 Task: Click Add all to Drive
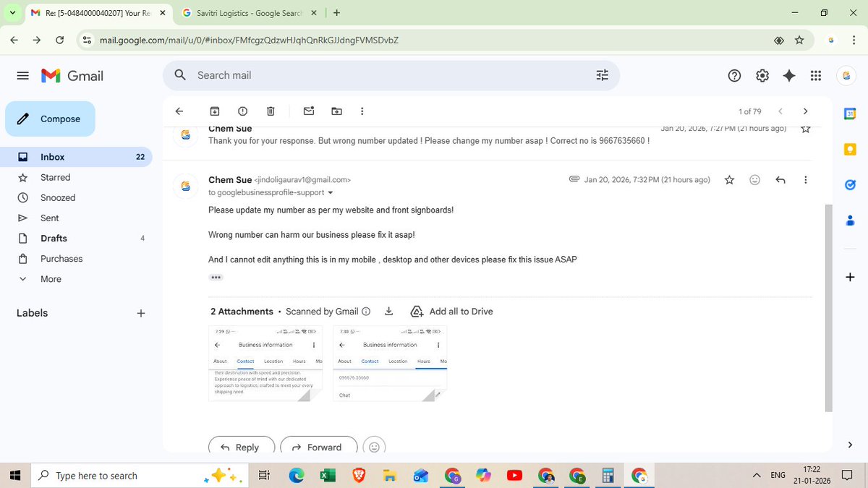coord(451,311)
